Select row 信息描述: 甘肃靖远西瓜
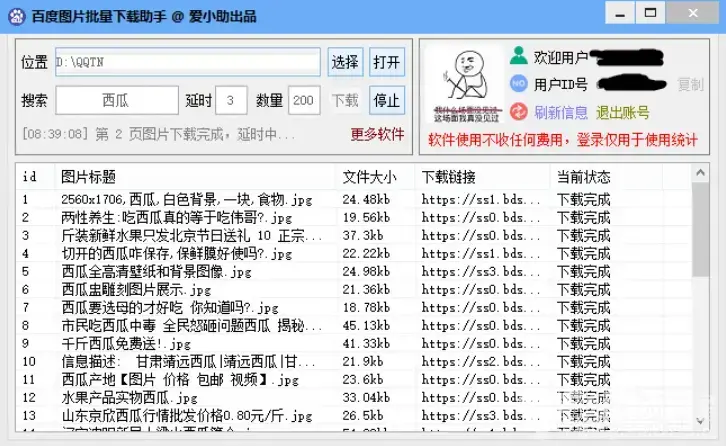The height and width of the screenshot is (446, 726). coord(354,362)
